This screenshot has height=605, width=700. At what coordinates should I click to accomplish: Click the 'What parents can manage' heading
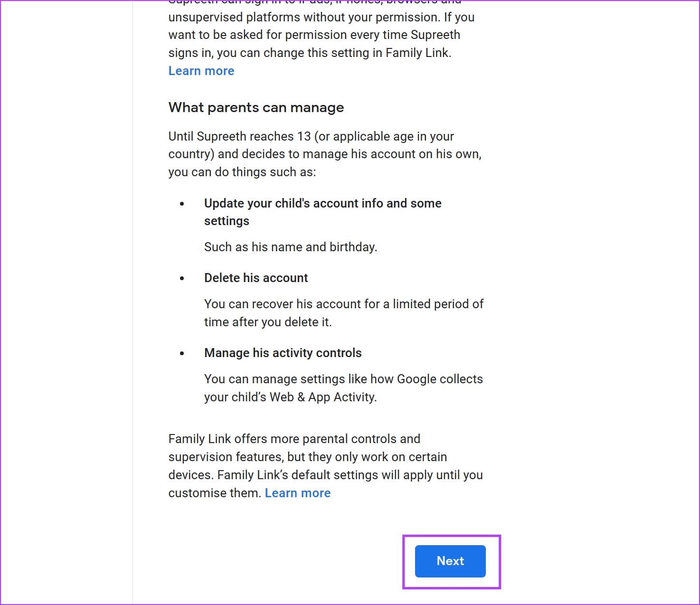[x=256, y=107]
